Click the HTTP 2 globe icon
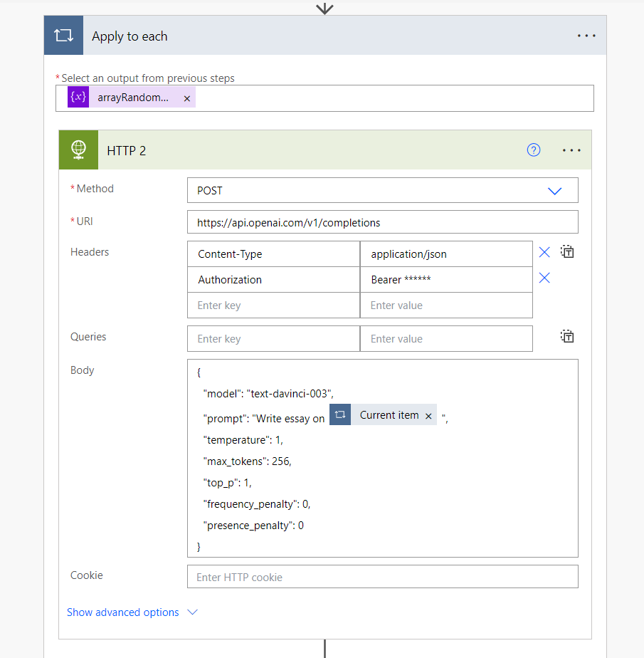Image resolution: width=644 pixels, height=658 pixels. pos(78,150)
